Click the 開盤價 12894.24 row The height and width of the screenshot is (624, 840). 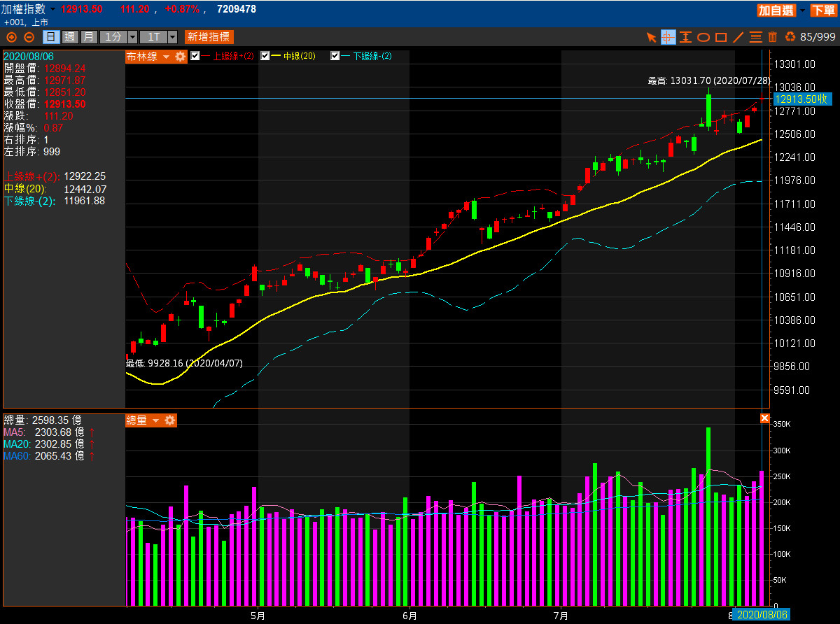(45, 68)
